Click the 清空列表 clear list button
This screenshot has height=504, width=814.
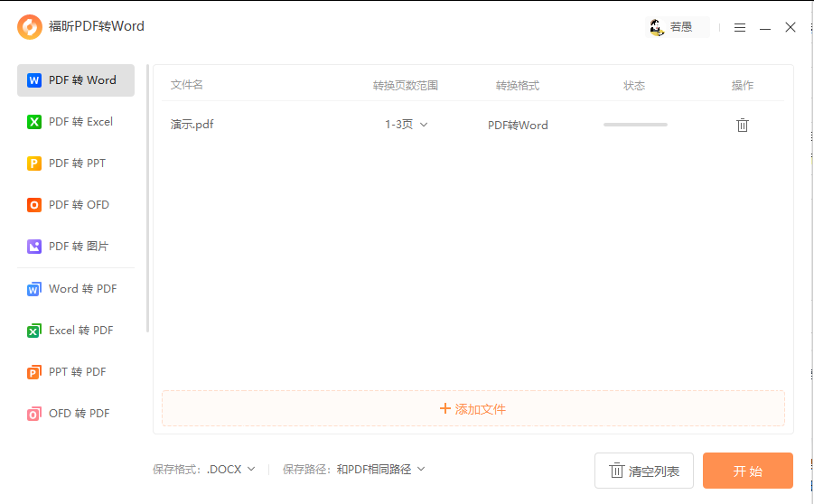644,471
